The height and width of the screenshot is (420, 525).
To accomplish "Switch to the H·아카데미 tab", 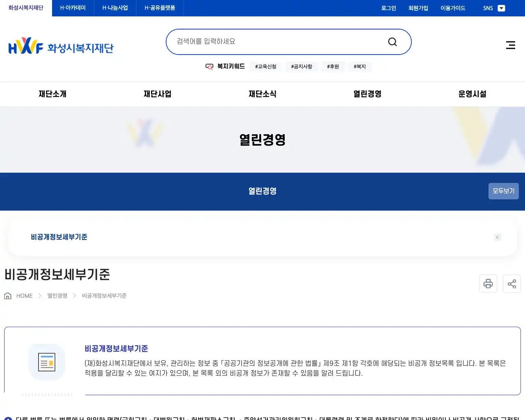I will coord(72,8).
